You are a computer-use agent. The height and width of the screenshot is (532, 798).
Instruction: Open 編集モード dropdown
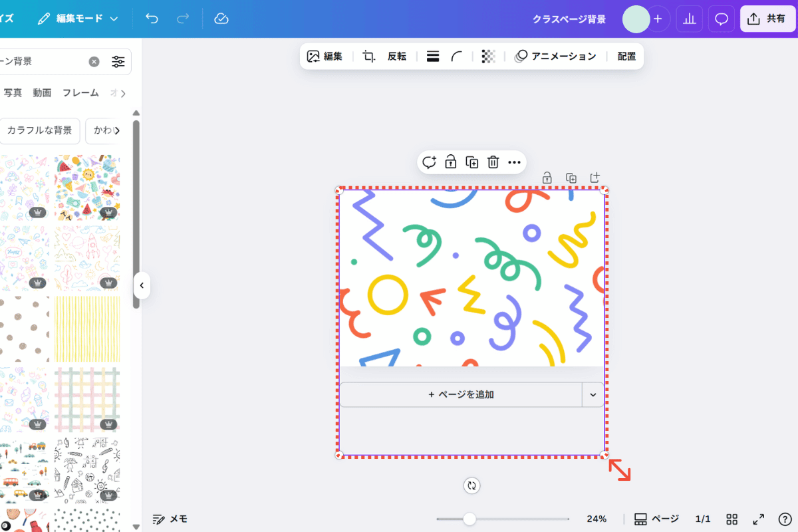coord(77,19)
